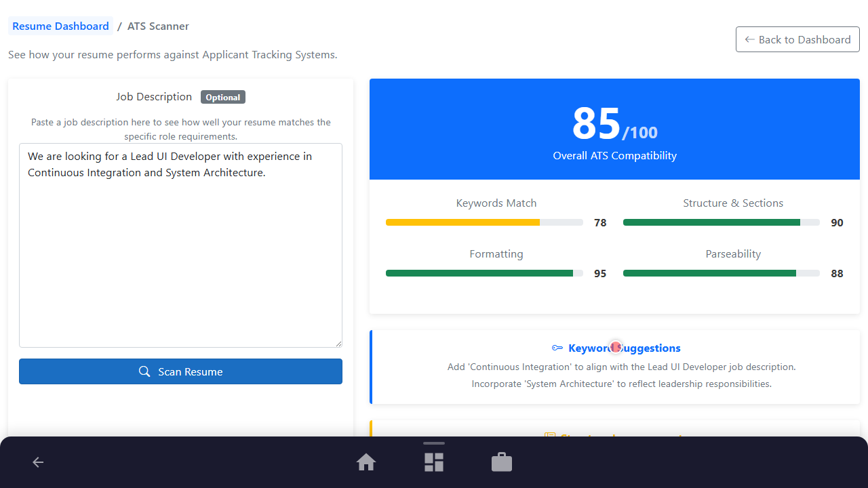Open the dashboard grid icon in bottom bar

pyautogui.click(x=434, y=462)
